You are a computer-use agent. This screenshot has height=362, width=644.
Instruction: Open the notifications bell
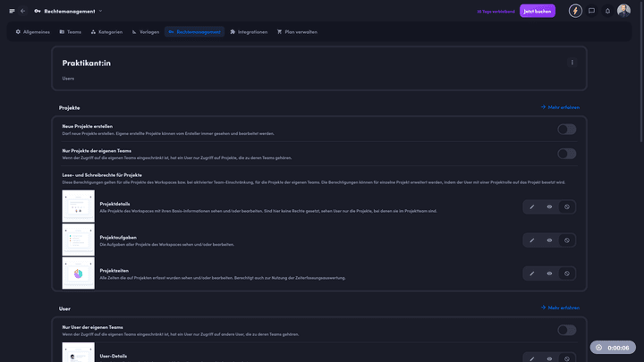point(607,11)
